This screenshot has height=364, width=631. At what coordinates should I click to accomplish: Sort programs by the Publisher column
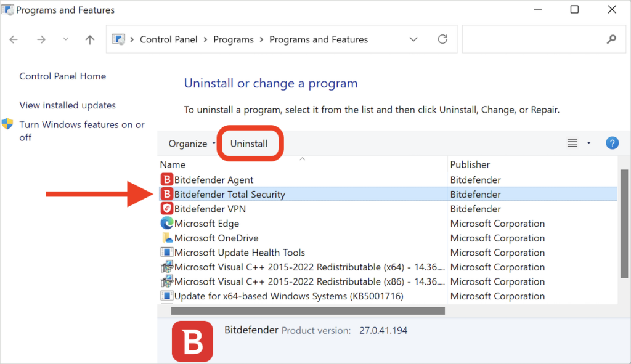(470, 164)
